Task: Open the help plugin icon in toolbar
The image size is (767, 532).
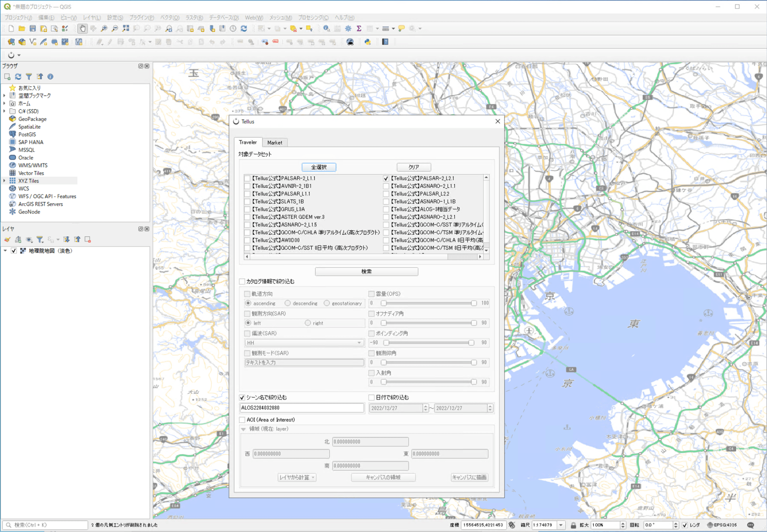Action: (x=385, y=42)
